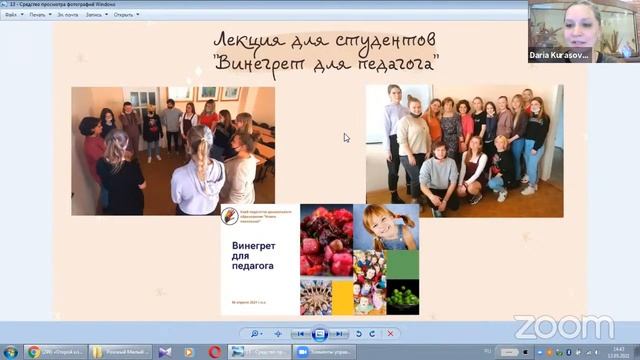The height and width of the screenshot is (360, 640).
Task: Expand the Печать dropdown arrow
Action: point(50,14)
